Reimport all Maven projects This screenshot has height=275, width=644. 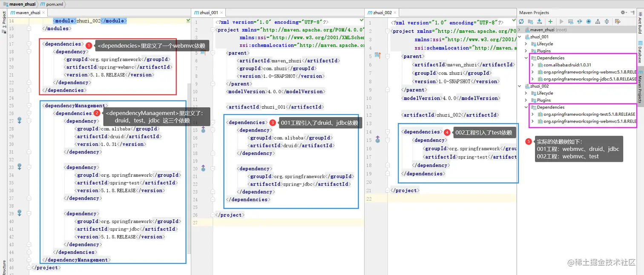(521, 21)
